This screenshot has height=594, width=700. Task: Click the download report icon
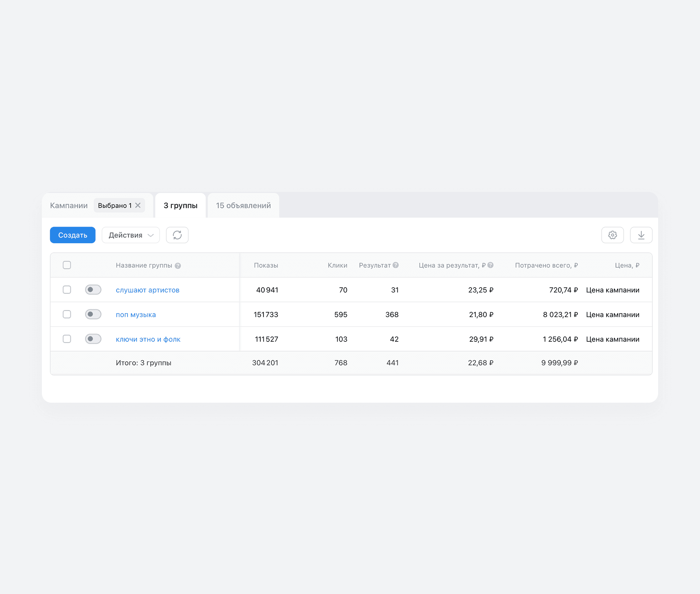click(x=641, y=235)
